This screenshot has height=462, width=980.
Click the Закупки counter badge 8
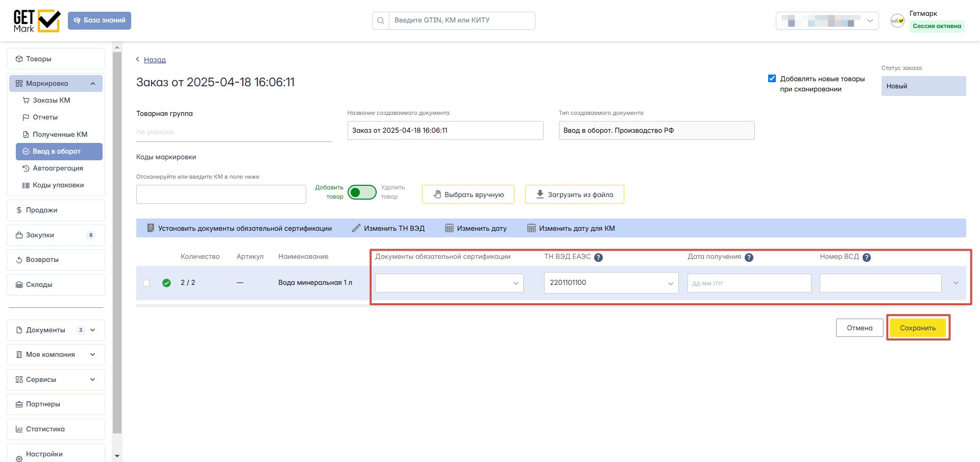tap(91, 235)
